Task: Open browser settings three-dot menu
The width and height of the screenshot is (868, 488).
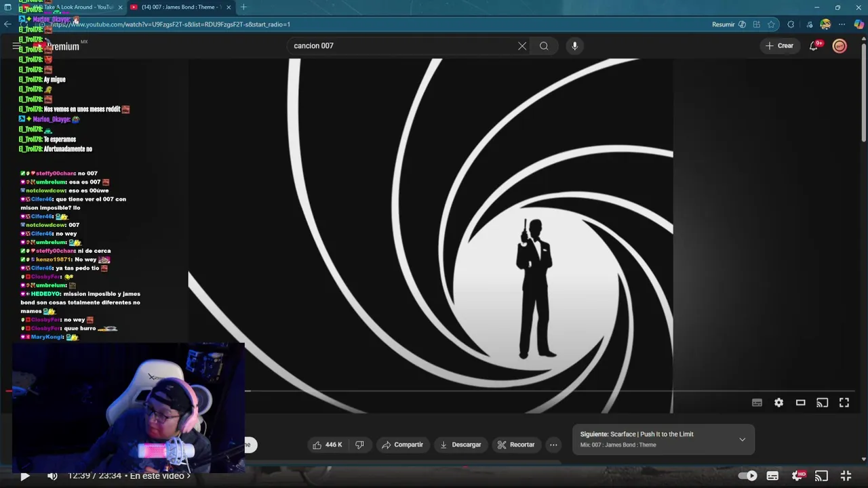Action: (842, 24)
